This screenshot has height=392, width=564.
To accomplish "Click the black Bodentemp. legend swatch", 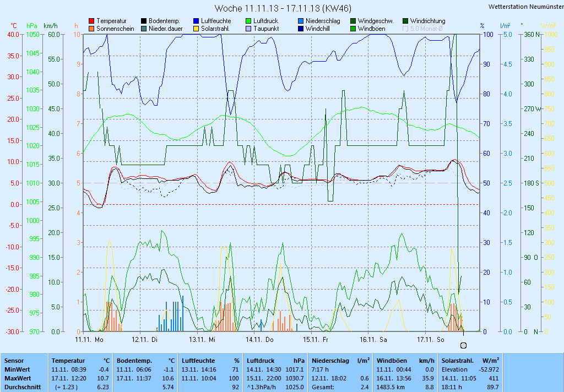I will coord(144,21).
